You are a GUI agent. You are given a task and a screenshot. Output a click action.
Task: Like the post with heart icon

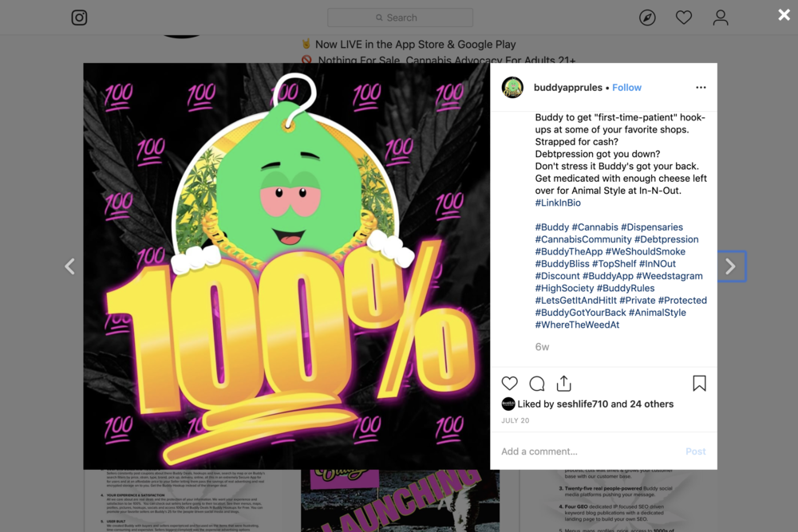(509, 383)
